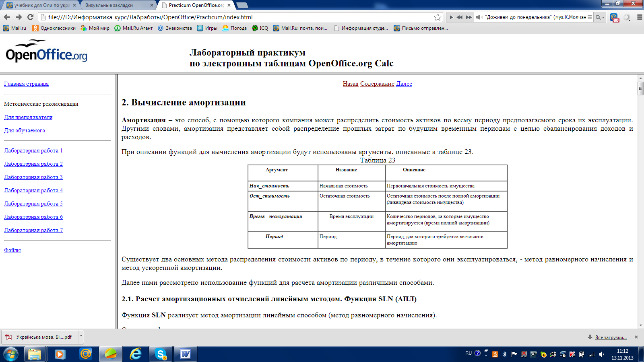Click the Bluetooth tray icon

[x=505, y=354]
